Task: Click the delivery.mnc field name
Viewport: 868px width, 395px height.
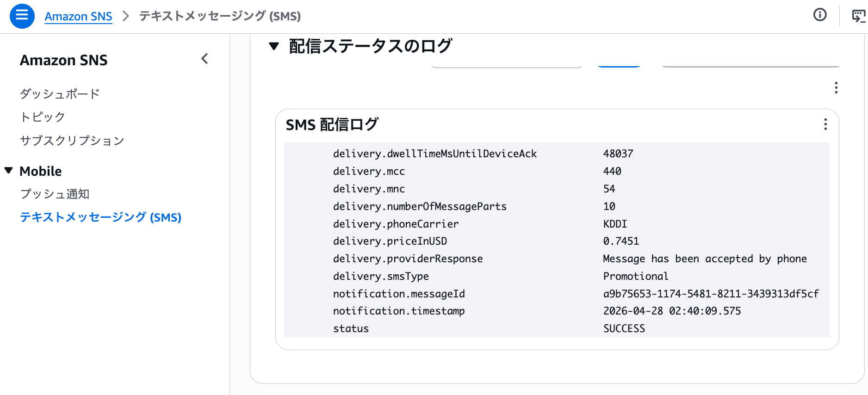Action: pos(369,189)
